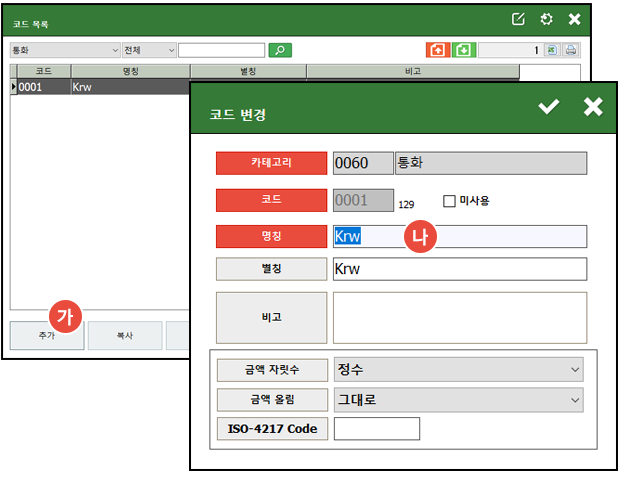Screen dimensions: 625x477
Task: Open the 전체 filter dropdown
Action: (149, 50)
